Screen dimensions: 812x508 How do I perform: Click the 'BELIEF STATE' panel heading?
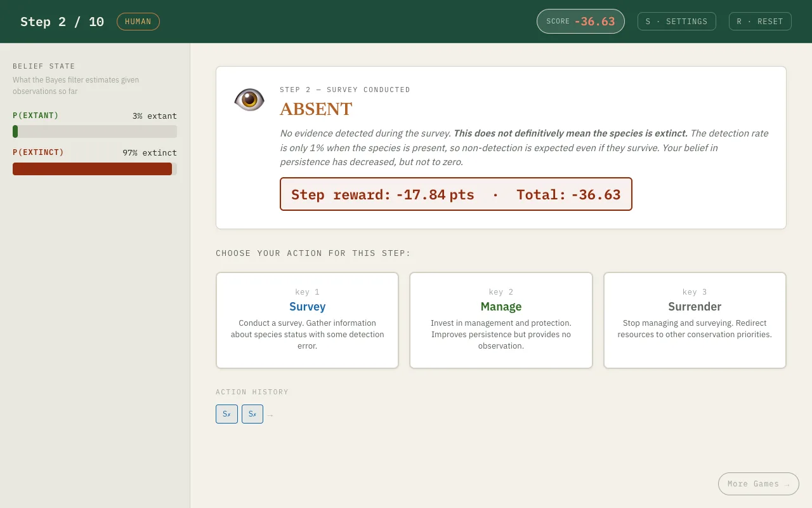coord(44,66)
